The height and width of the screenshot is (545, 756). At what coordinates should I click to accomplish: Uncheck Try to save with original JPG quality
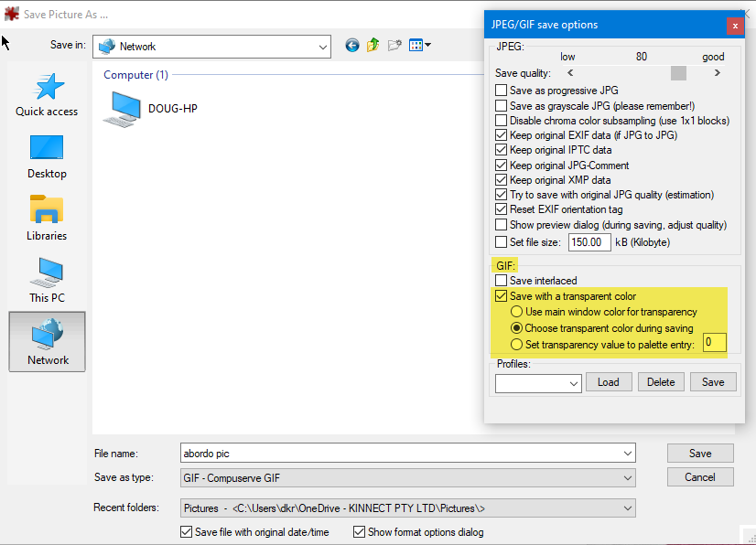(502, 195)
